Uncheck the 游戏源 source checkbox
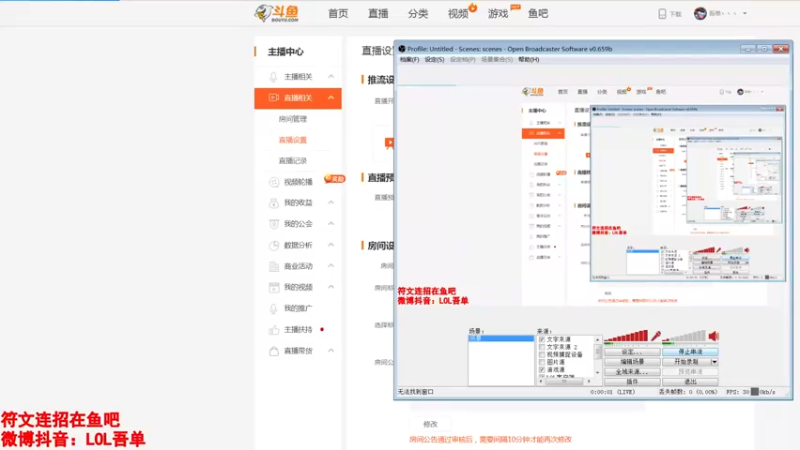The height and width of the screenshot is (450, 800). [542, 370]
